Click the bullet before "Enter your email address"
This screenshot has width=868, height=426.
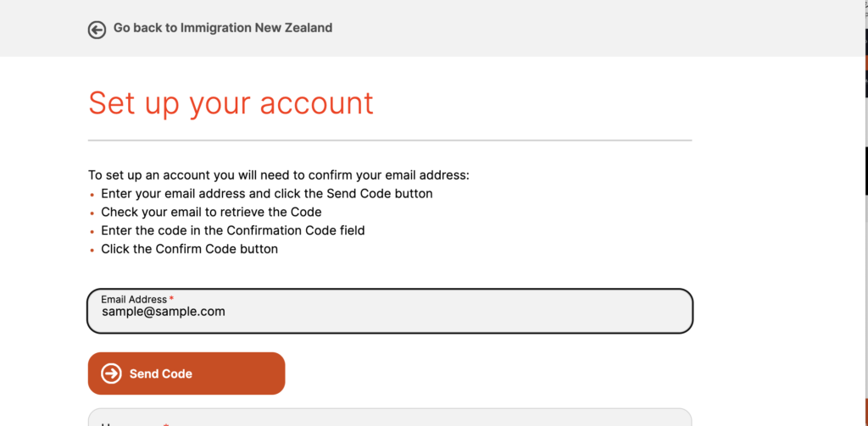[x=92, y=194]
